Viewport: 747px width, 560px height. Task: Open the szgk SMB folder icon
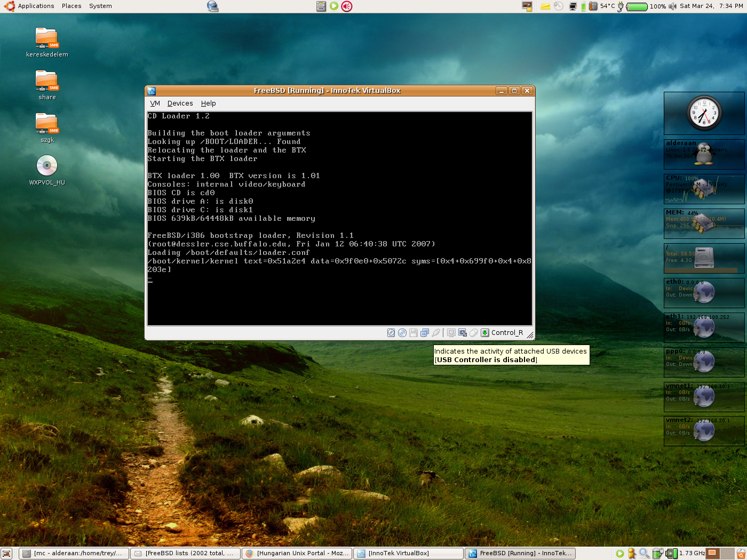tap(47, 128)
